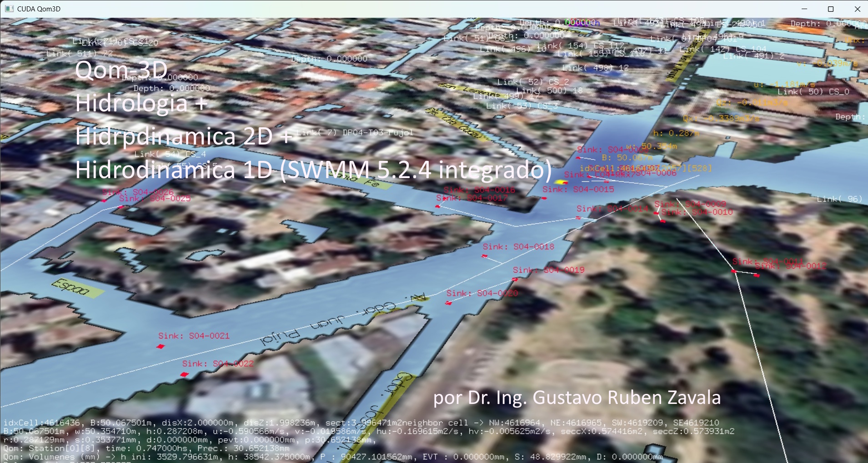Screen dimensions: 868x463
Task: Maximize the CUDA Qom3D window
Action: (x=831, y=9)
